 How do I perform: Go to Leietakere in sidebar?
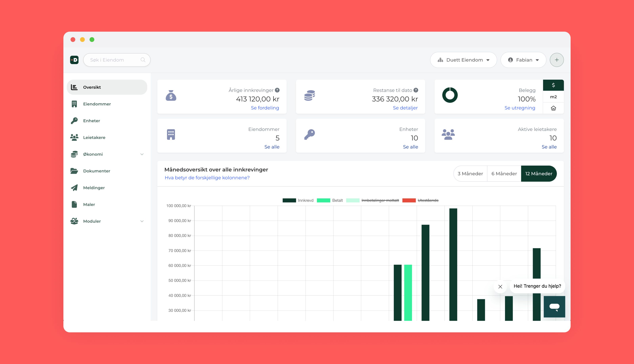click(94, 137)
